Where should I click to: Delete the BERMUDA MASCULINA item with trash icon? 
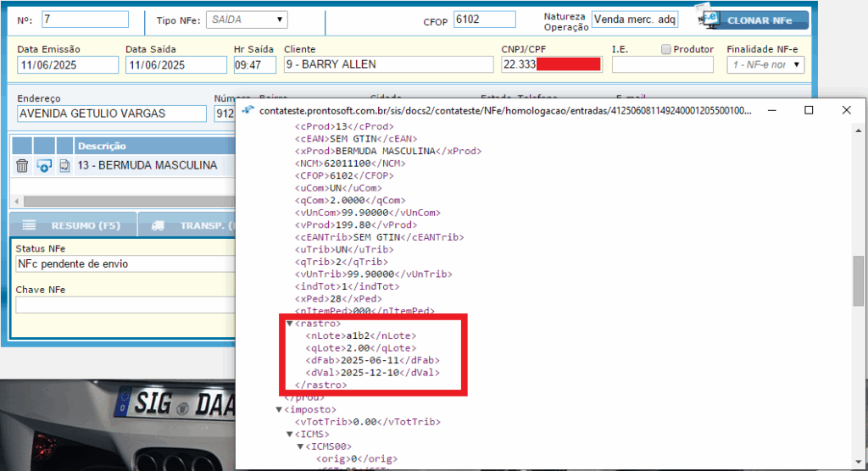click(22, 165)
